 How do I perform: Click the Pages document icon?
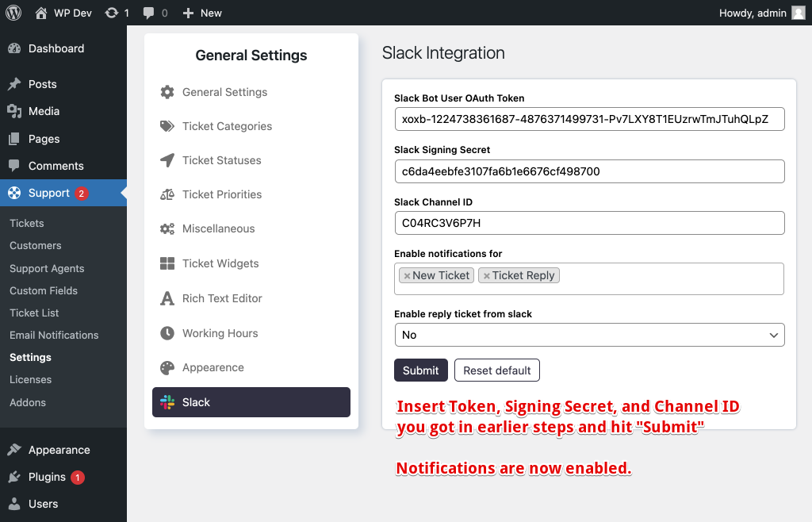click(x=14, y=139)
